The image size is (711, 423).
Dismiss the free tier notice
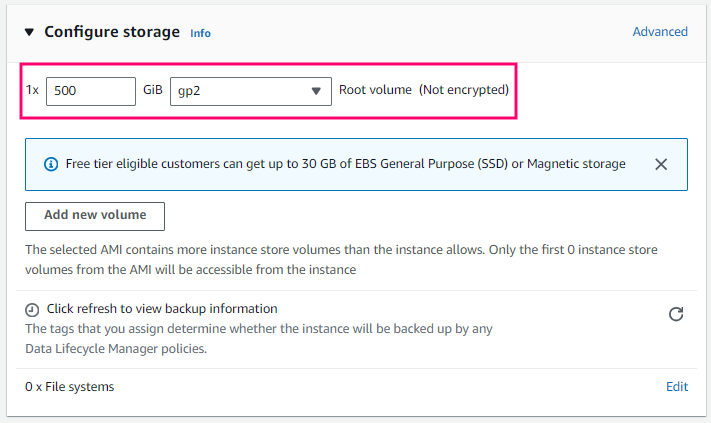[x=661, y=164]
